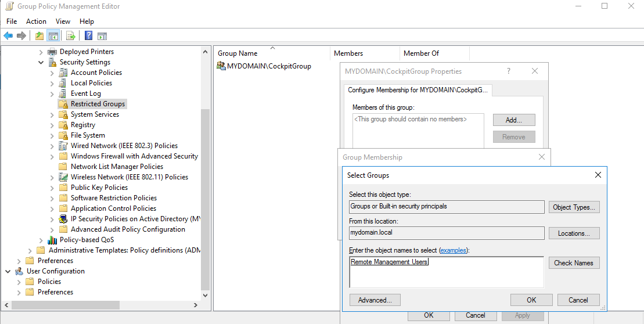The width and height of the screenshot is (644, 324).
Task: Click inside the object names text box
Action: point(447,272)
